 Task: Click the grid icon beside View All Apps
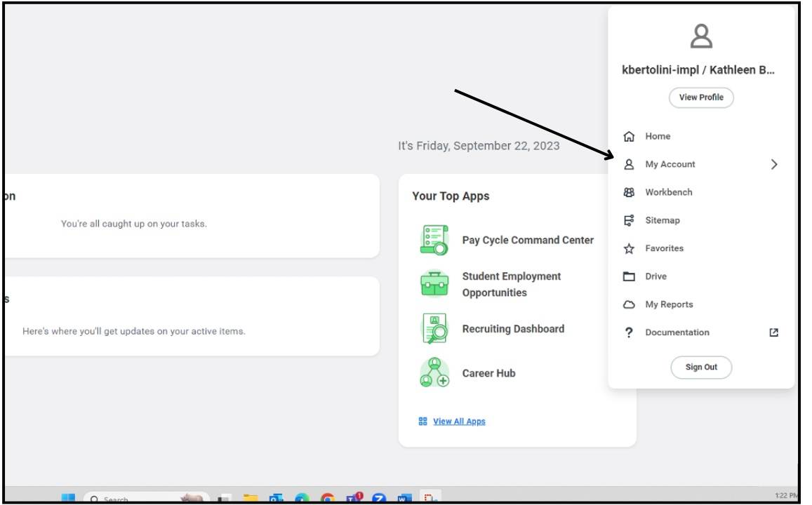(422, 422)
